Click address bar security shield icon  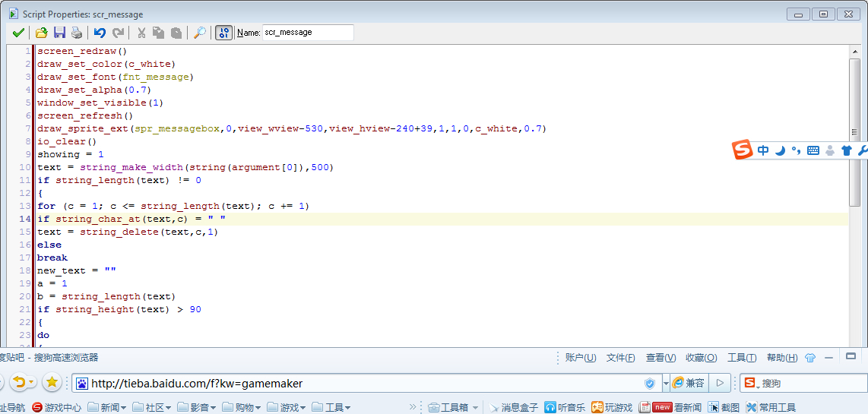[650, 383]
